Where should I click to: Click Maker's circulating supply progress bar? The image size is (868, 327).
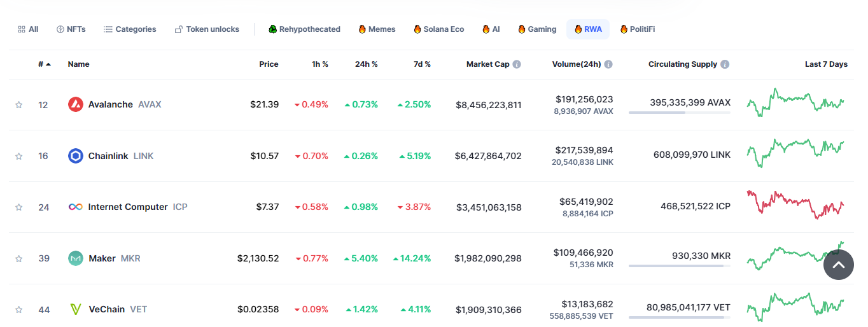point(680,266)
